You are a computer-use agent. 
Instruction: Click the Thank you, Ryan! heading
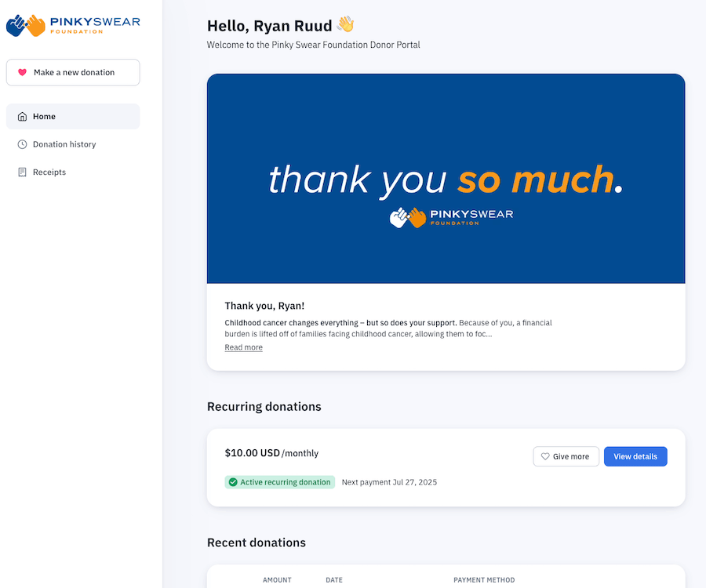[x=264, y=306]
